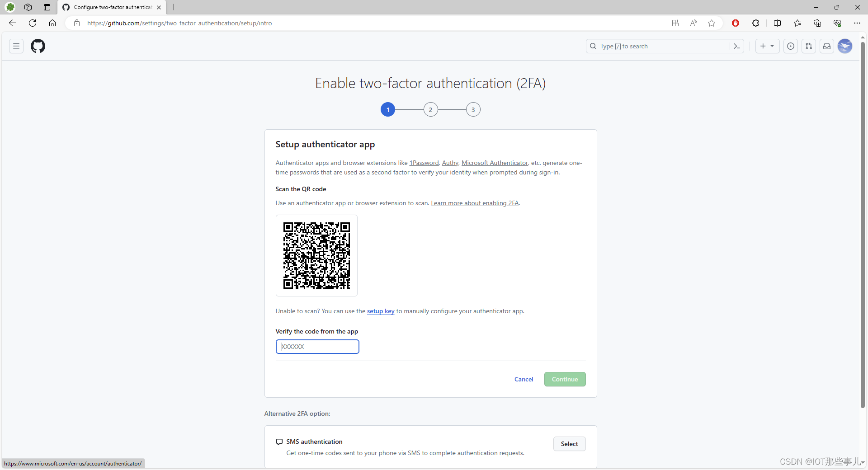Click step 1 circle in progress indicator
This screenshot has height=470, width=868.
point(388,109)
